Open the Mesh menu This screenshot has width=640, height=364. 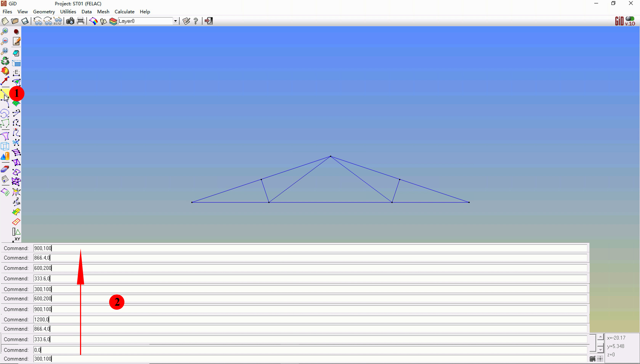coord(103,11)
